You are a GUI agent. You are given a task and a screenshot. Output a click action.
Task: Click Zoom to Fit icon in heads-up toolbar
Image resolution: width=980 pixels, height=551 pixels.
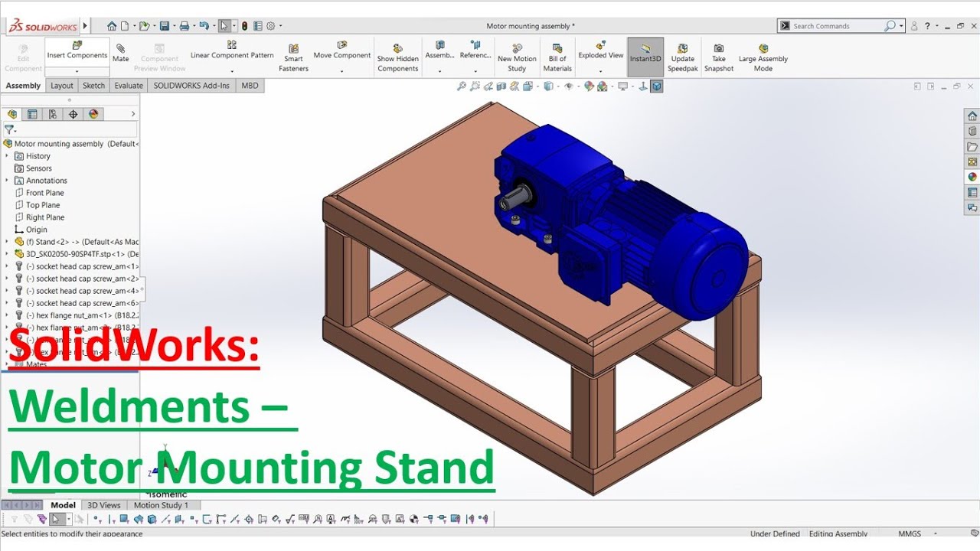point(461,86)
